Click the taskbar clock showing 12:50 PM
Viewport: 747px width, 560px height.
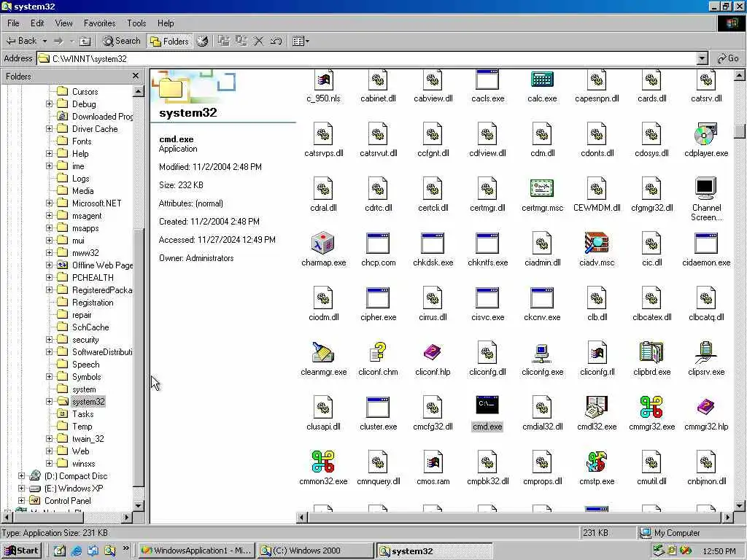pyautogui.click(x=719, y=551)
